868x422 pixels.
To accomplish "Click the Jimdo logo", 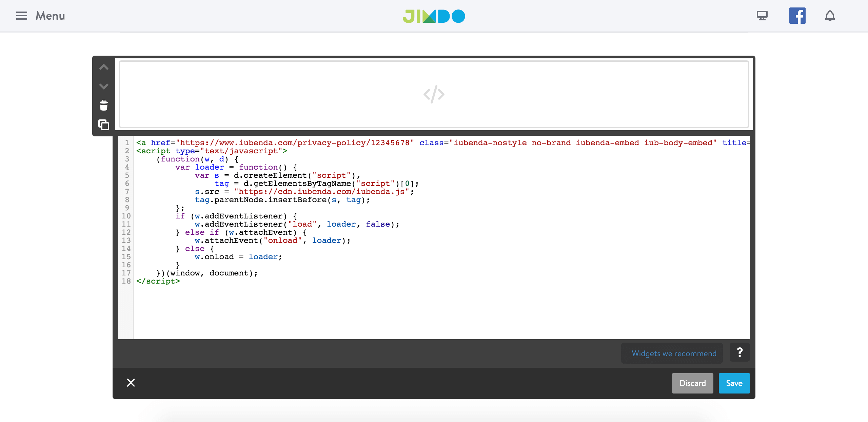I will (434, 16).
